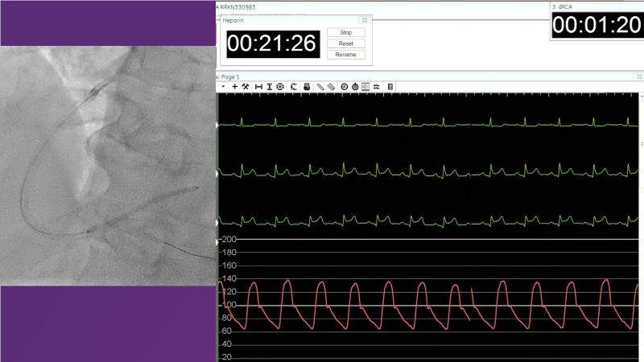Click the calculator icon at toolbar end

390,86
